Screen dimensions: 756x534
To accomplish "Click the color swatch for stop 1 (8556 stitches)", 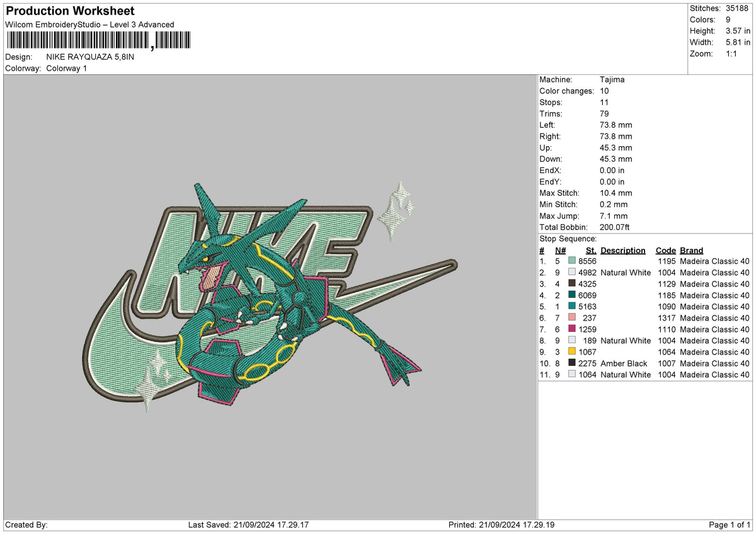I will (571, 261).
